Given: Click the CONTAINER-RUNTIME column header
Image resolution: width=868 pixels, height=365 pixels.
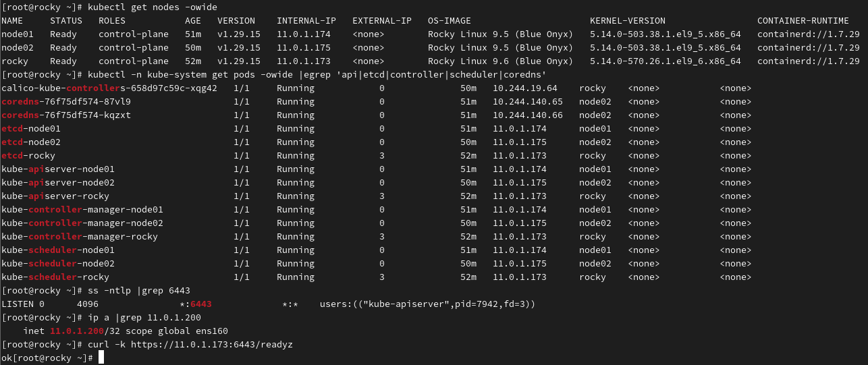Looking at the screenshot, I should [803, 20].
